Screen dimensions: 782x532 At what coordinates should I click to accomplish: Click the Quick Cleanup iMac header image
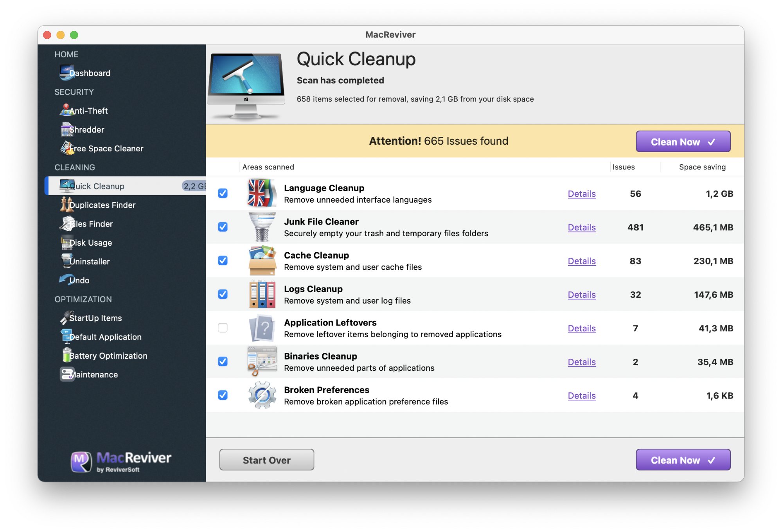tap(246, 86)
